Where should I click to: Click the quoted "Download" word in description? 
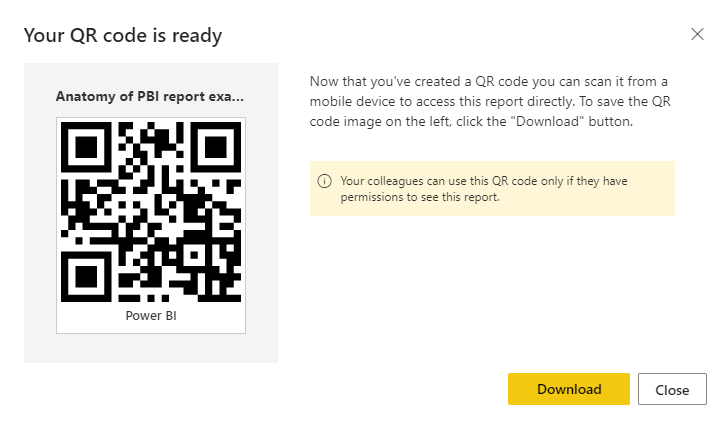pos(548,122)
